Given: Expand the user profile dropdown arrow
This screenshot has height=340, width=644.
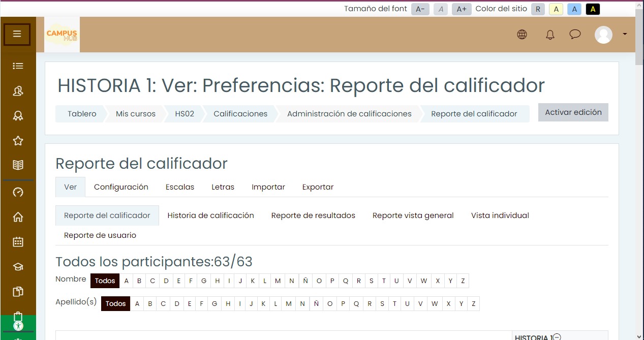Looking at the screenshot, I should [x=625, y=34].
